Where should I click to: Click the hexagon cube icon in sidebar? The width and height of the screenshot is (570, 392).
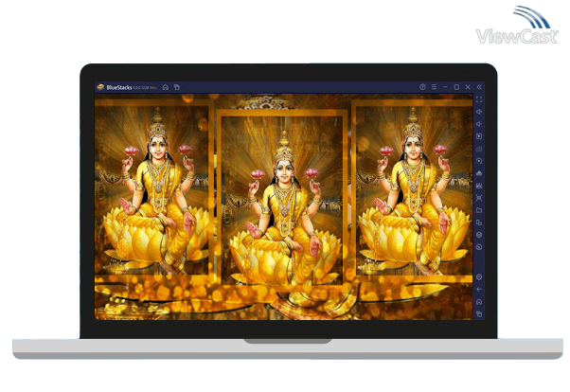479,235
